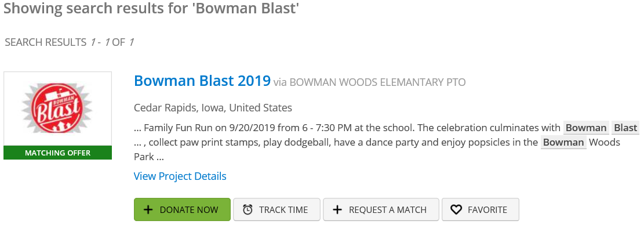
Task: Click the plus icon in Request a Match
Action: click(x=337, y=209)
